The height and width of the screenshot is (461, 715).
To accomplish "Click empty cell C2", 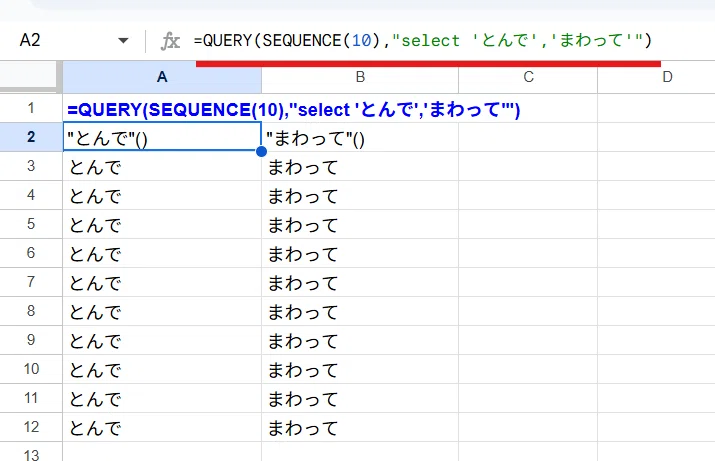I will tap(528, 137).
